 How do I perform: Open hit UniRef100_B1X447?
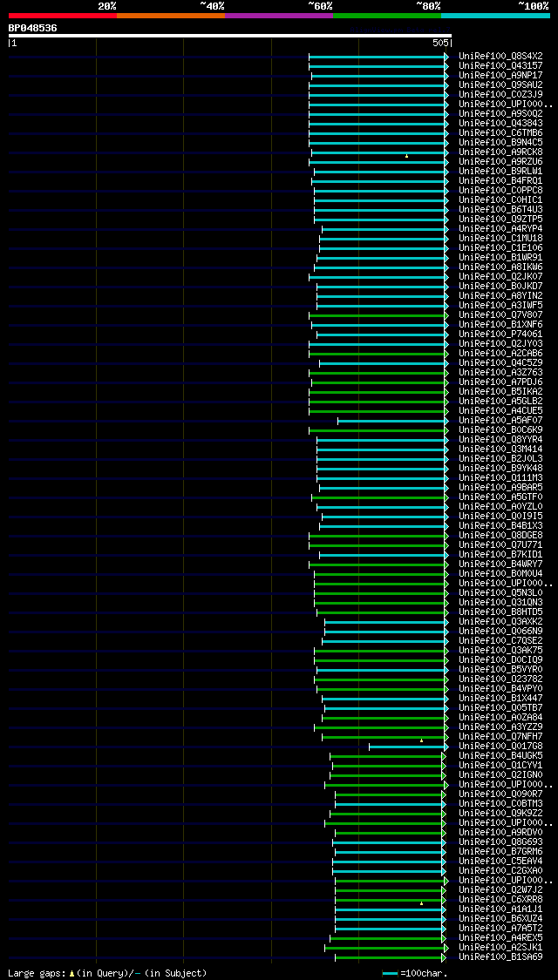[x=500, y=698]
